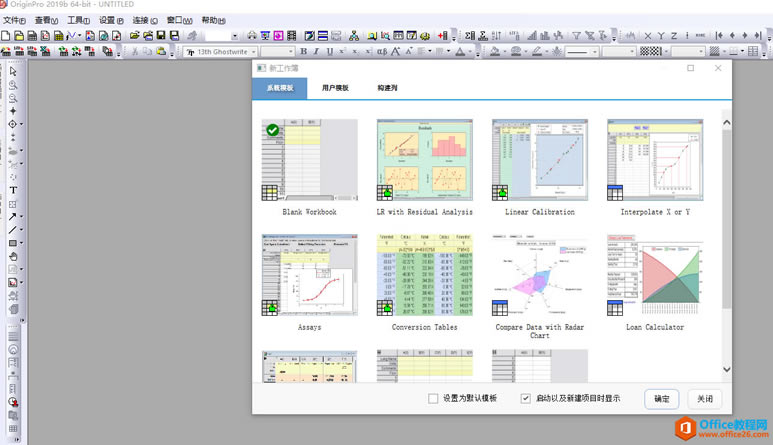Click the Add New Columns icon
The width and height of the screenshot is (773, 445).
(442, 35)
